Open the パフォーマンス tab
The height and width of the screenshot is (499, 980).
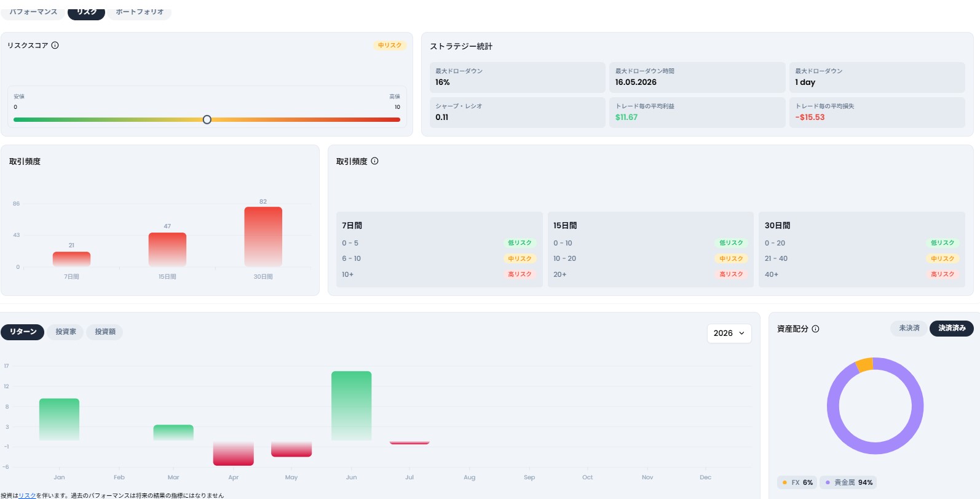click(33, 12)
